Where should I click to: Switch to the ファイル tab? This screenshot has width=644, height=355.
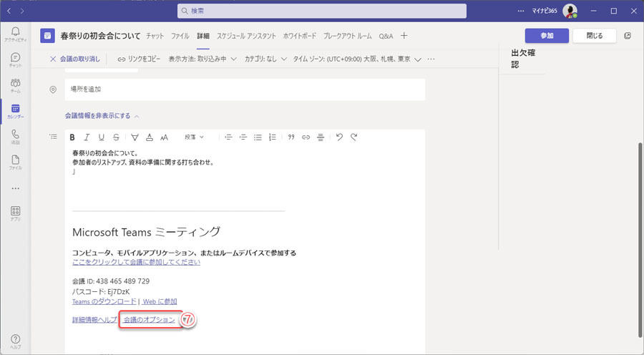(180, 37)
